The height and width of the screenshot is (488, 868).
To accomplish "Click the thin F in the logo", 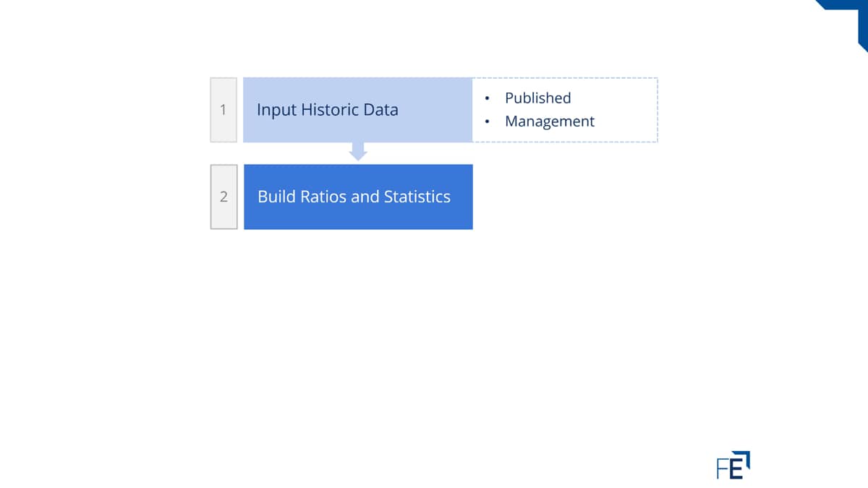I will tap(722, 469).
